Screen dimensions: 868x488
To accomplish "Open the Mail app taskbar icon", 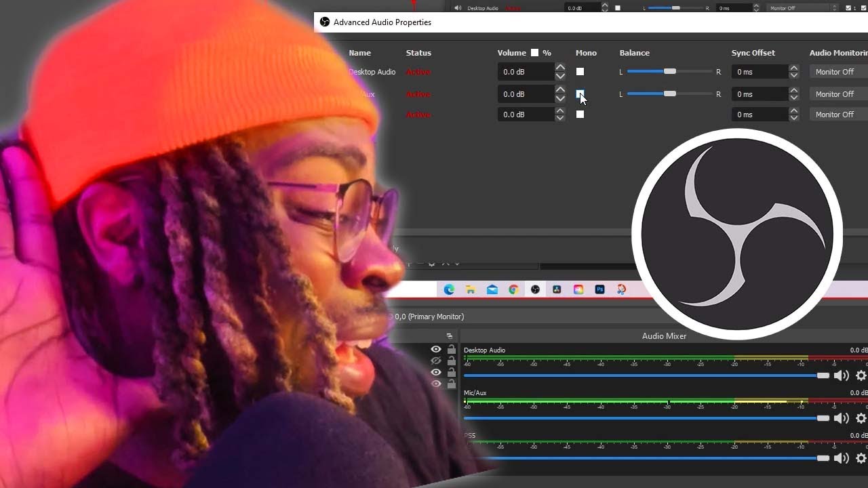I will click(492, 289).
